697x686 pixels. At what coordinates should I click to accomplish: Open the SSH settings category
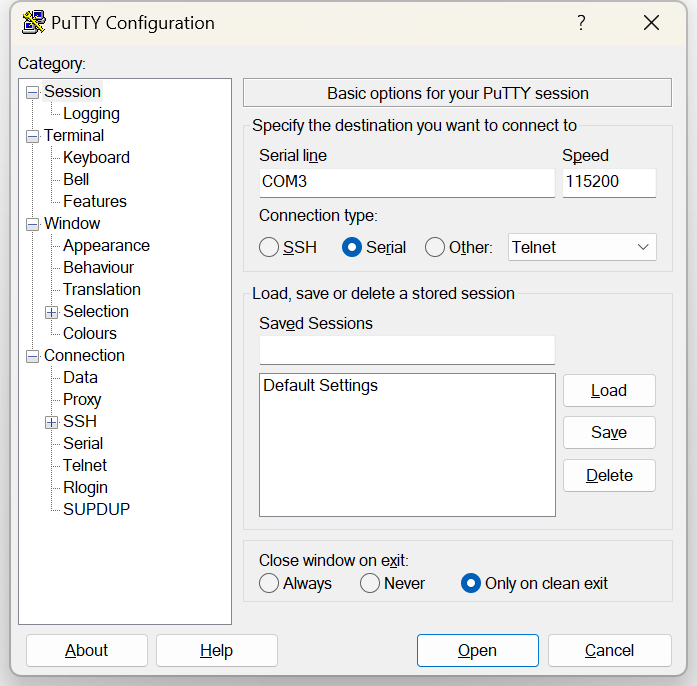click(80, 421)
